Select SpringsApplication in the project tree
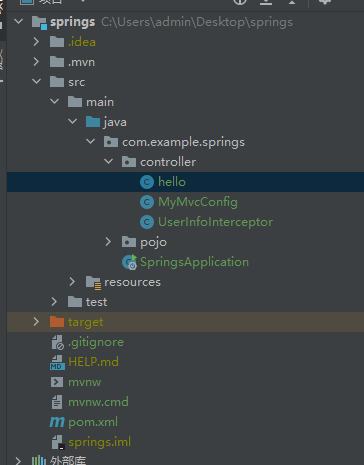This screenshot has height=465, width=364. click(194, 262)
